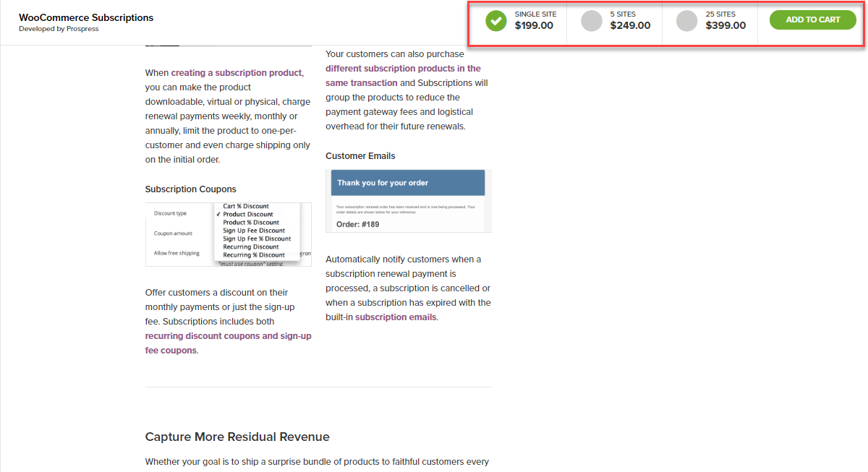
Task: Click the 'Allow free shipping' label in screenshot
Action: (176, 253)
